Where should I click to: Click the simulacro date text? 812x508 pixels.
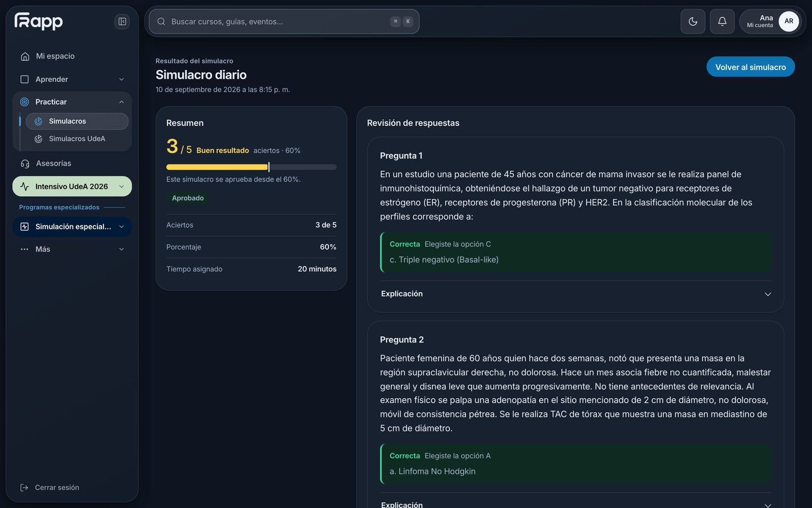[223, 89]
